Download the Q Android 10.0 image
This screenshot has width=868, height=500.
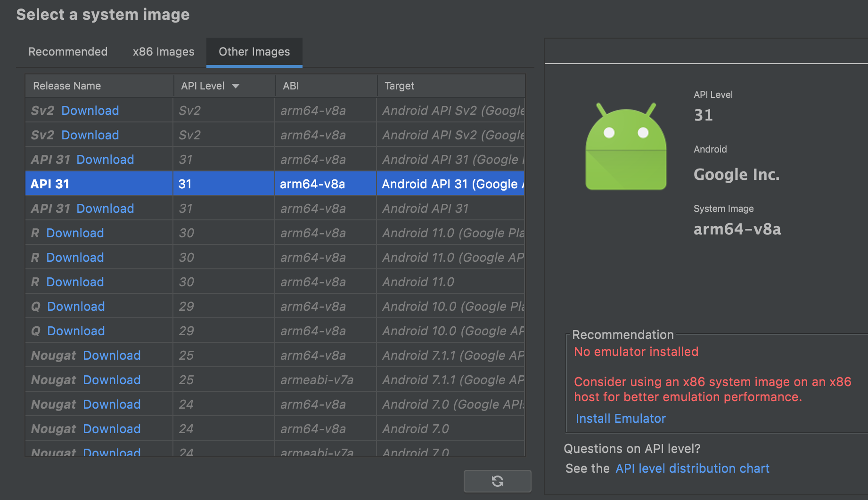(x=76, y=306)
